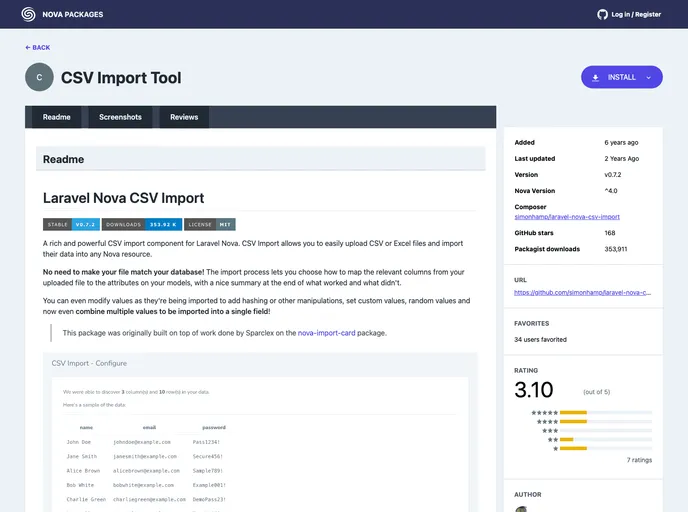Click NOVA PACKAGES header text
The height and width of the screenshot is (512, 688).
click(73, 14)
